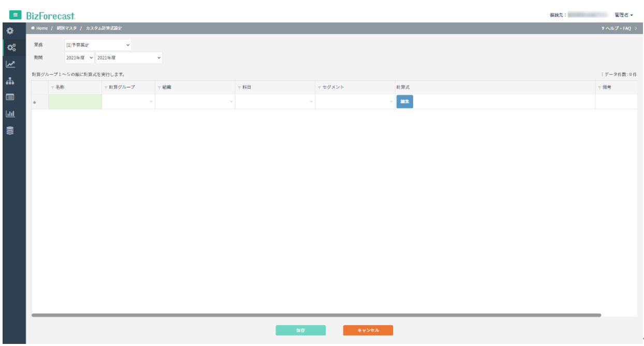The image size is (644, 346).
Task: Select the multiple gears sidebar icon
Action: (10, 48)
